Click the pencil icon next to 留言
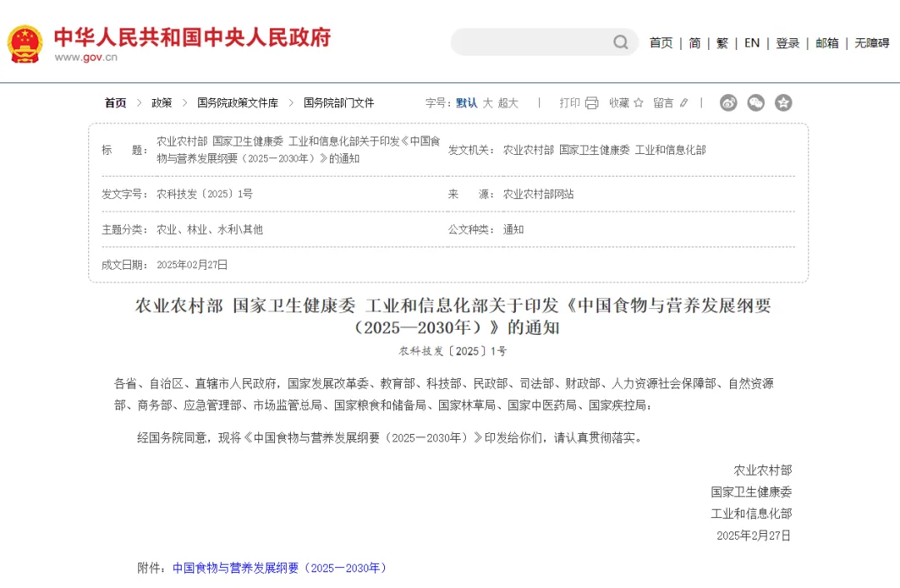 tap(683, 103)
